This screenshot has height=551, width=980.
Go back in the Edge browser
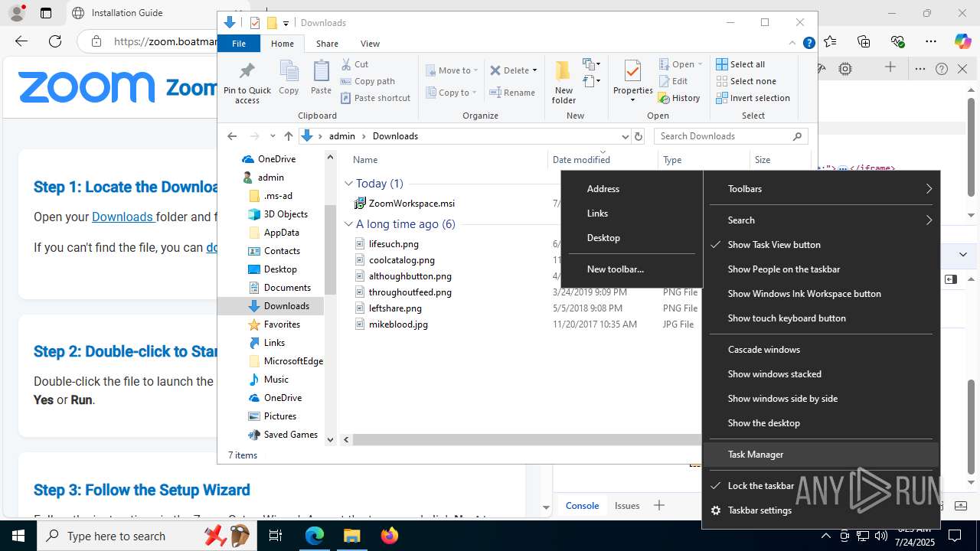pos(21,41)
